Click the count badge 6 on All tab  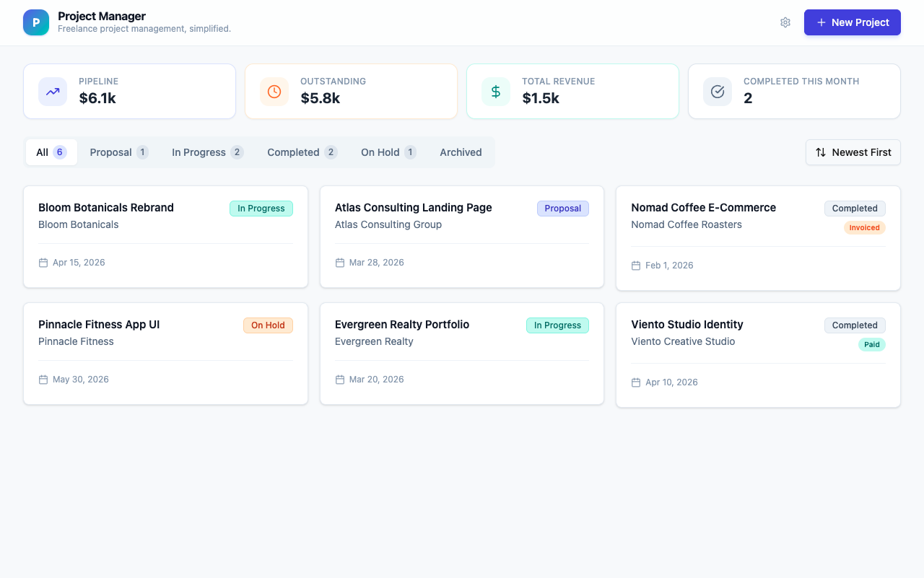[60, 152]
